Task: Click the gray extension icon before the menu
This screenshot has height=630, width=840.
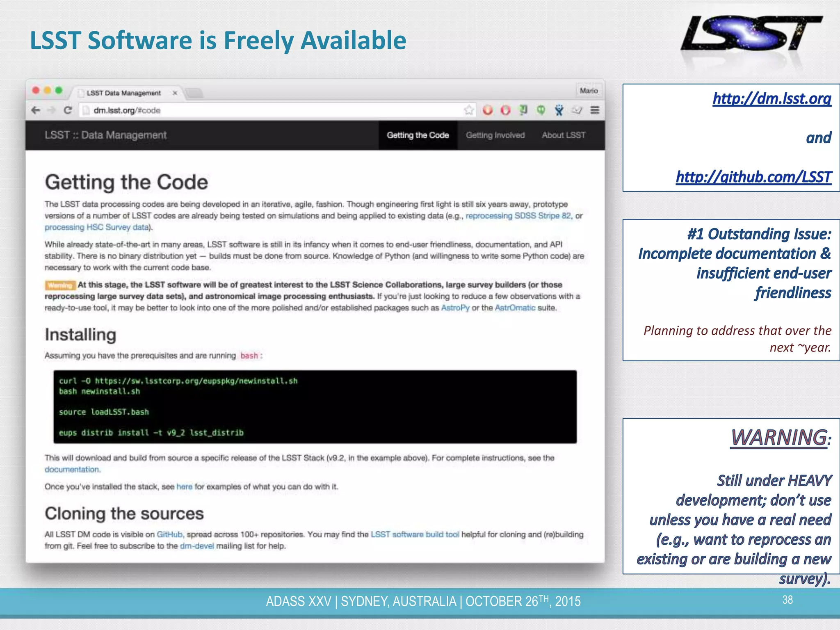Action: [x=577, y=110]
